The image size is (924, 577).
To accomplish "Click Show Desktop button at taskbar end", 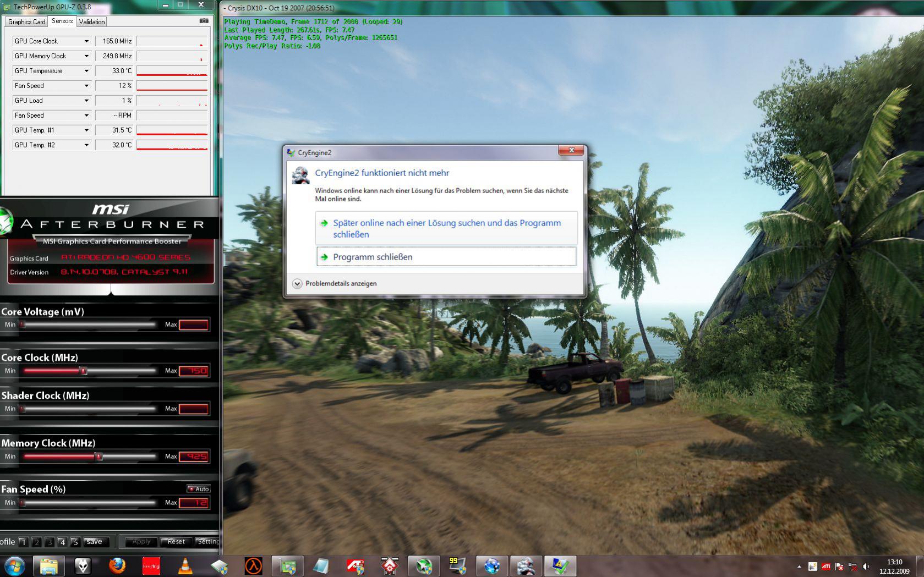I will [x=920, y=566].
